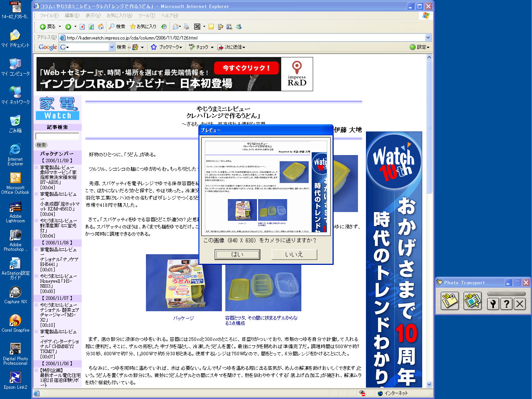
Task: Open the パッケージ caption link
Action: (x=184, y=318)
